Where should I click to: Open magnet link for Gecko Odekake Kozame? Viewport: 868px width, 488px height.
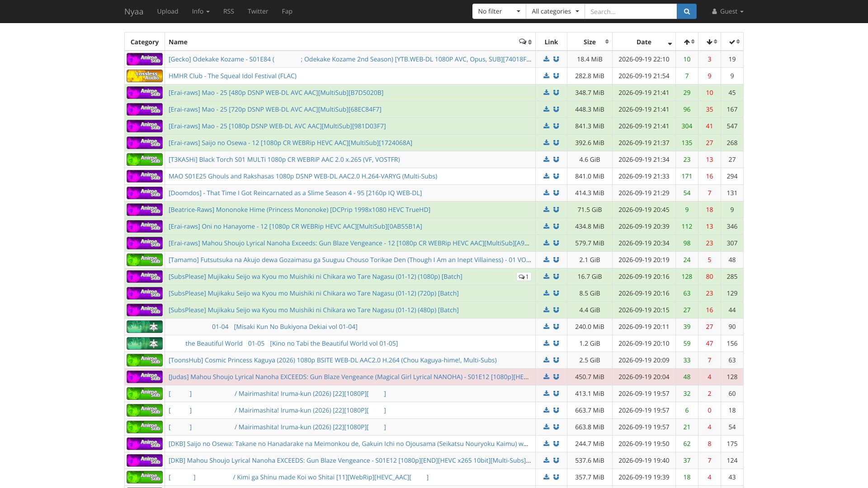point(556,59)
